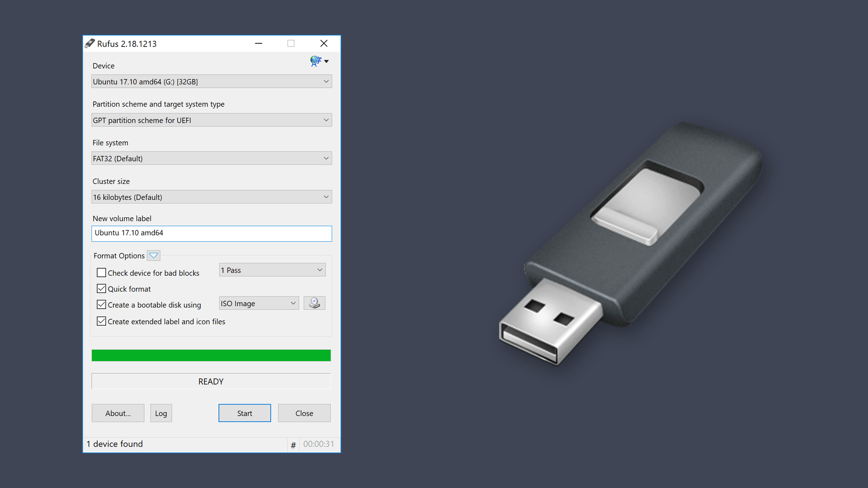
Task: Click the Close button
Action: [x=304, y=413]
